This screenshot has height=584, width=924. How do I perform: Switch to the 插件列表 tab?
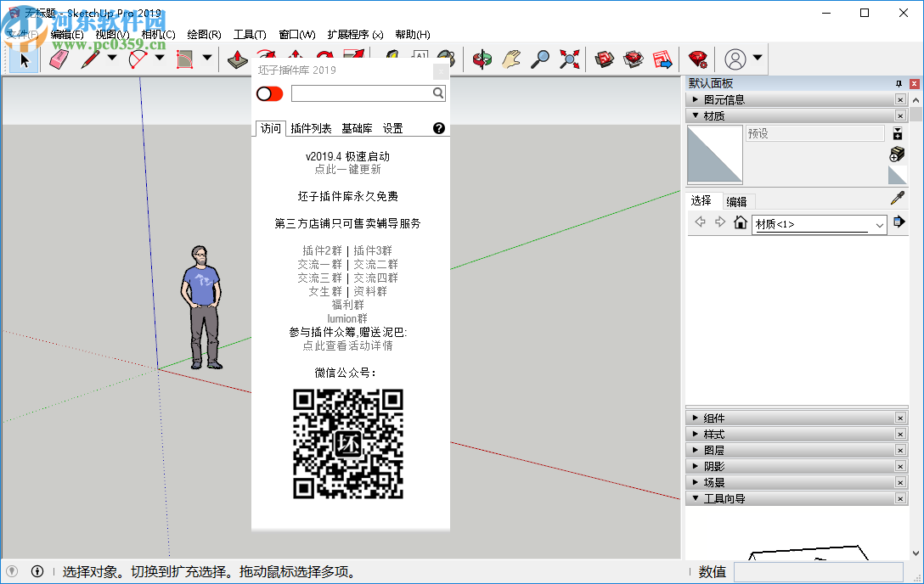click(311, 128)
